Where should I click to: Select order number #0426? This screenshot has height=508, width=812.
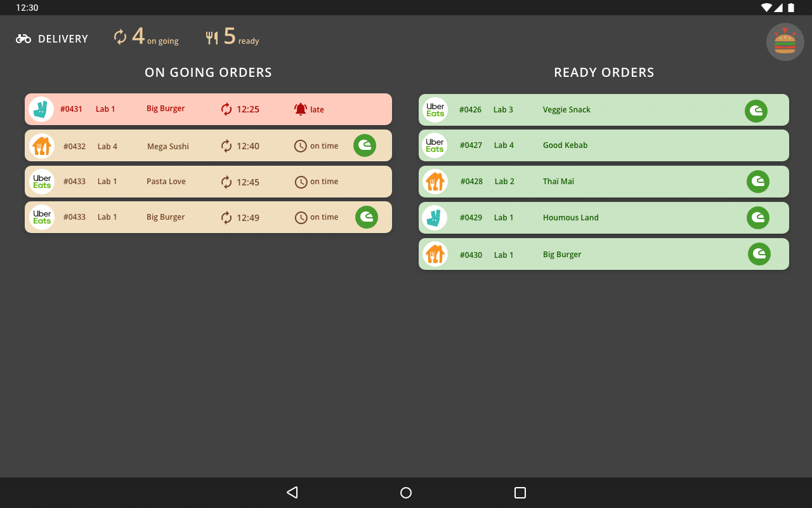(471, 110)
